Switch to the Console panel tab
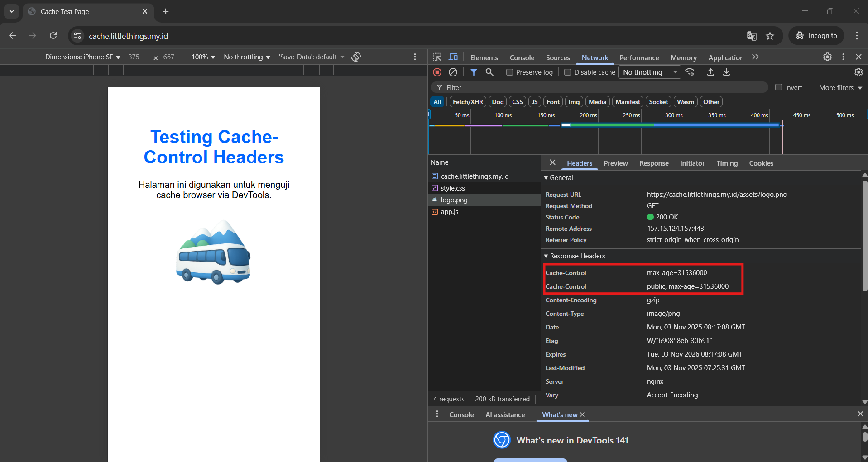The width and height of the screenshot is (868, 462). point(522,57)
